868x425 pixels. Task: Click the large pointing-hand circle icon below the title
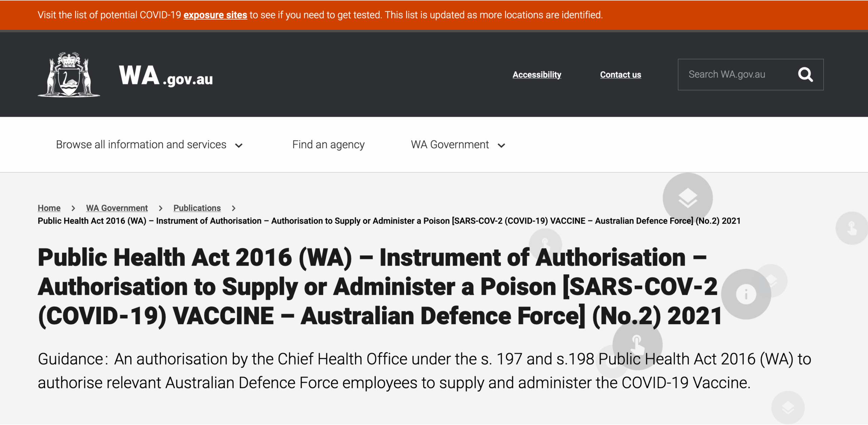pos(637,344)
